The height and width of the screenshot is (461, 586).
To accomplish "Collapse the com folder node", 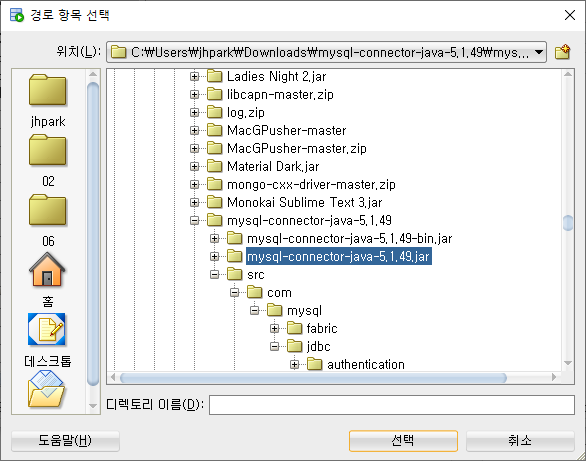I will tap(234, 293).
